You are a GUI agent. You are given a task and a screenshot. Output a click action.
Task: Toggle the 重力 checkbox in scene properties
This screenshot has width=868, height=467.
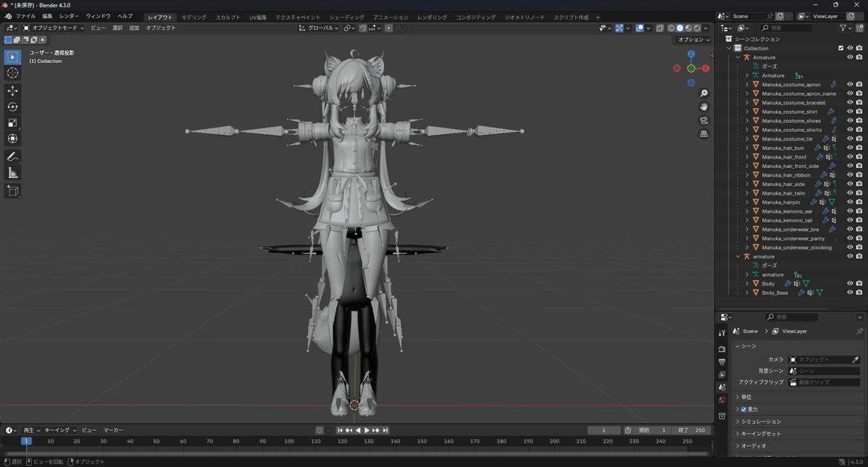[742, 408]
